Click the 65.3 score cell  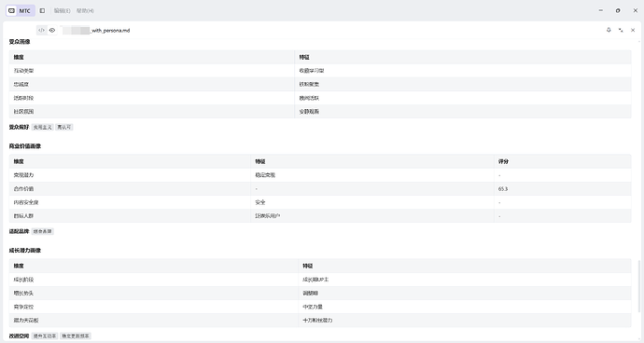point(563,188)
